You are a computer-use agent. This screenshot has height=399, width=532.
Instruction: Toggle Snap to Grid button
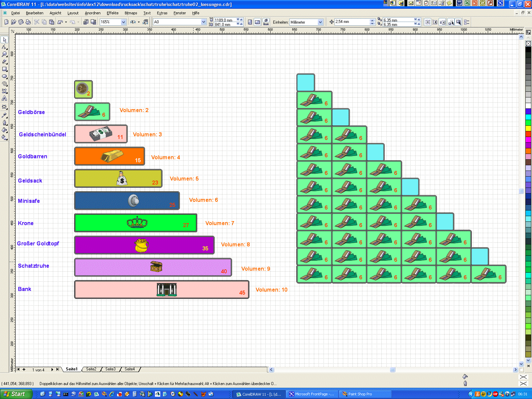428,22
